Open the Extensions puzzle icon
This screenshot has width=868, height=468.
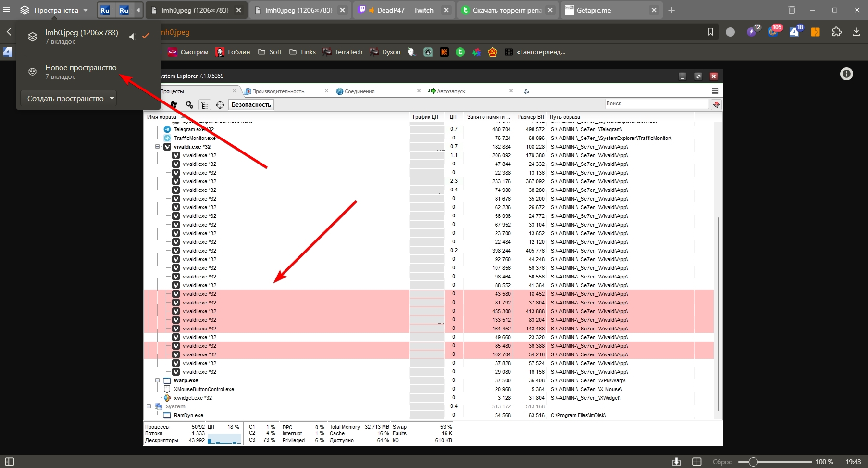tap(836, 32)
